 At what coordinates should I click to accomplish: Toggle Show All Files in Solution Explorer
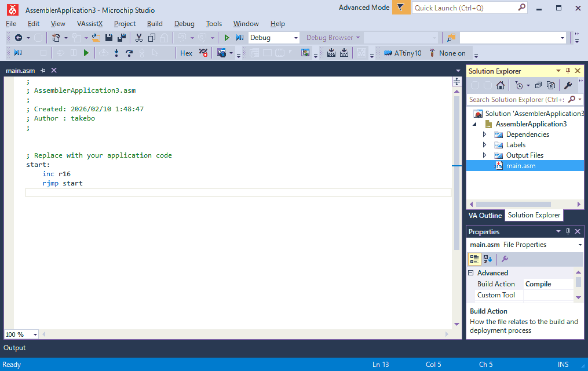coord(551,86)
